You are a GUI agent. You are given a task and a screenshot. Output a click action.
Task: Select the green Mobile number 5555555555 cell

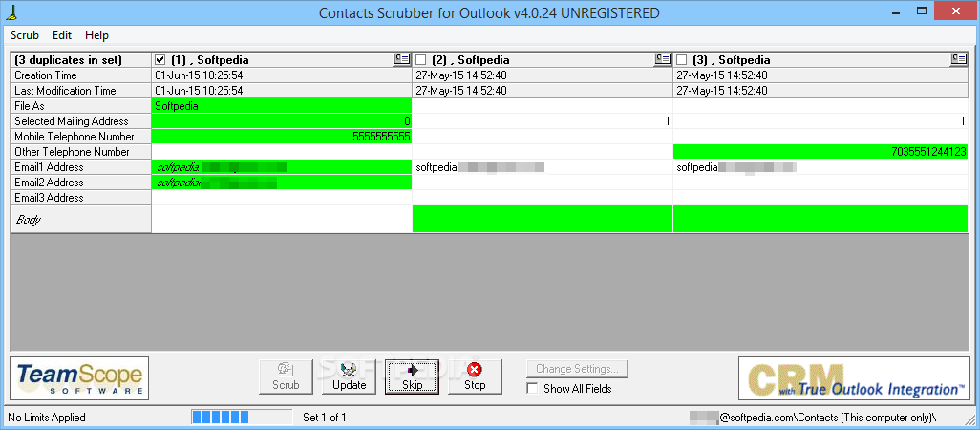(x=282, y=137)
